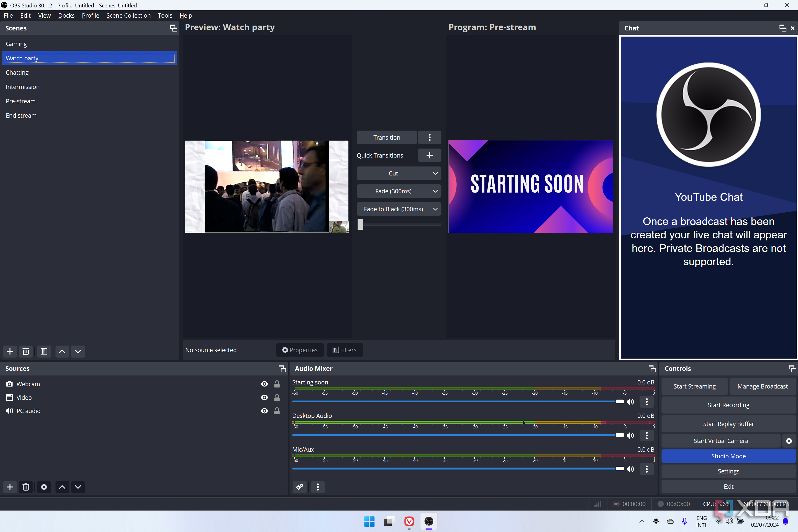Click Start Streaming

click(694, 386)
